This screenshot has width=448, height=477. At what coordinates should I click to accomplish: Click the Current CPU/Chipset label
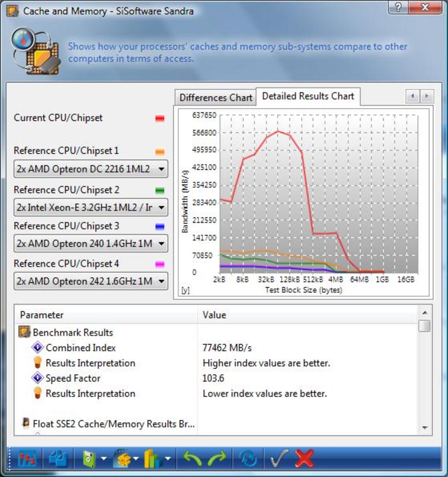pos(58,118)
